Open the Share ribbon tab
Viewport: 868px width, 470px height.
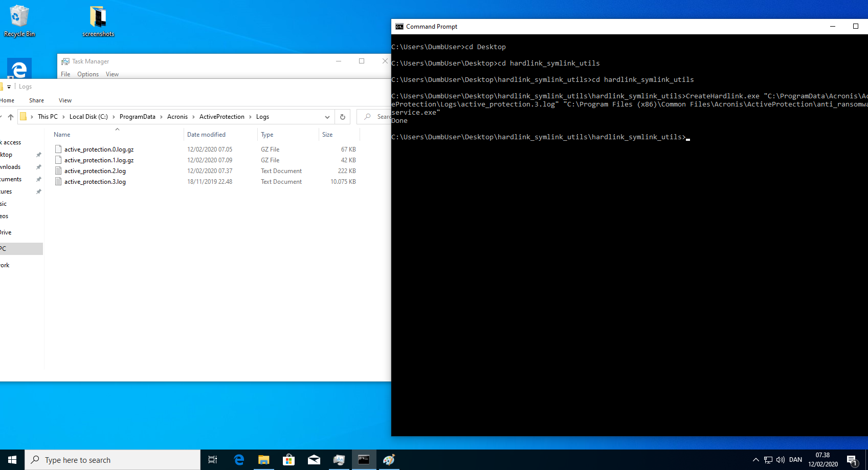click(x=36, y=100)
